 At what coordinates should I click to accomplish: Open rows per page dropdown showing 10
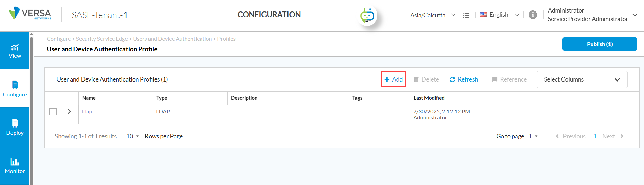click(x=132, y=136)
